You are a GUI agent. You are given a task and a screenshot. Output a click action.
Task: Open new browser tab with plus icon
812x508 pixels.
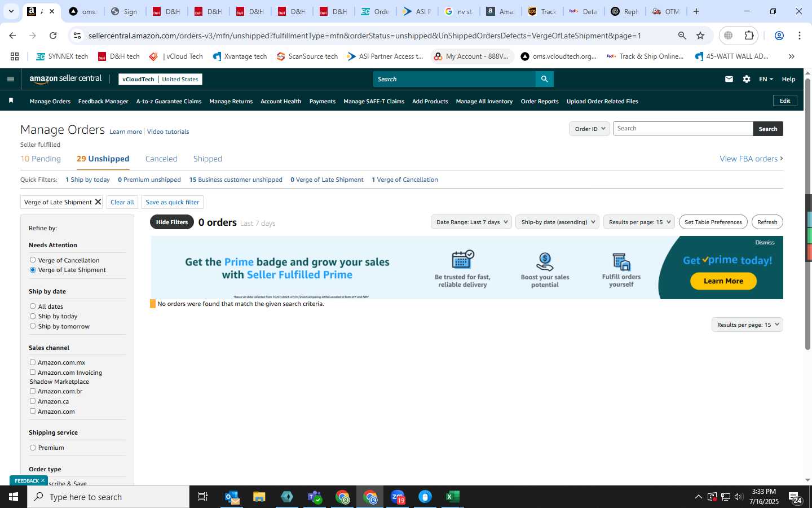coord(696,11)
